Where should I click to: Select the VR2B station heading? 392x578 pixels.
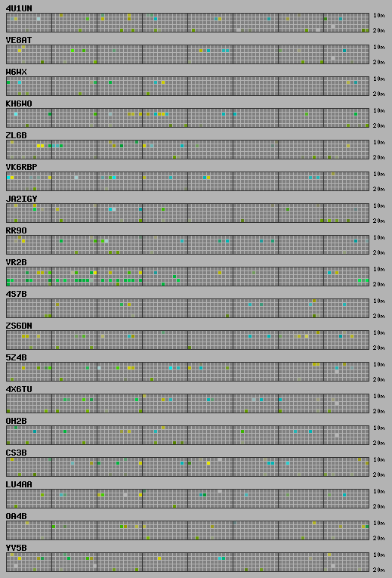coord(16,262)
